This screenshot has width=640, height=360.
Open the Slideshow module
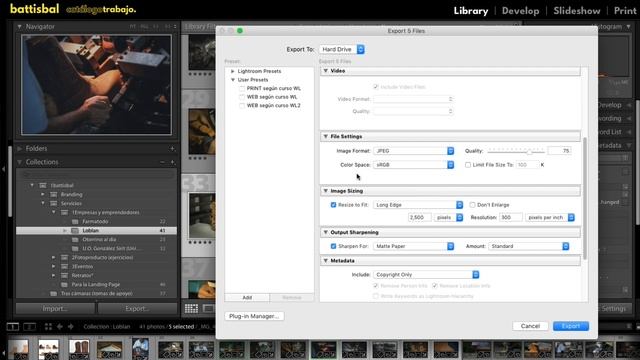click(577, 11)
